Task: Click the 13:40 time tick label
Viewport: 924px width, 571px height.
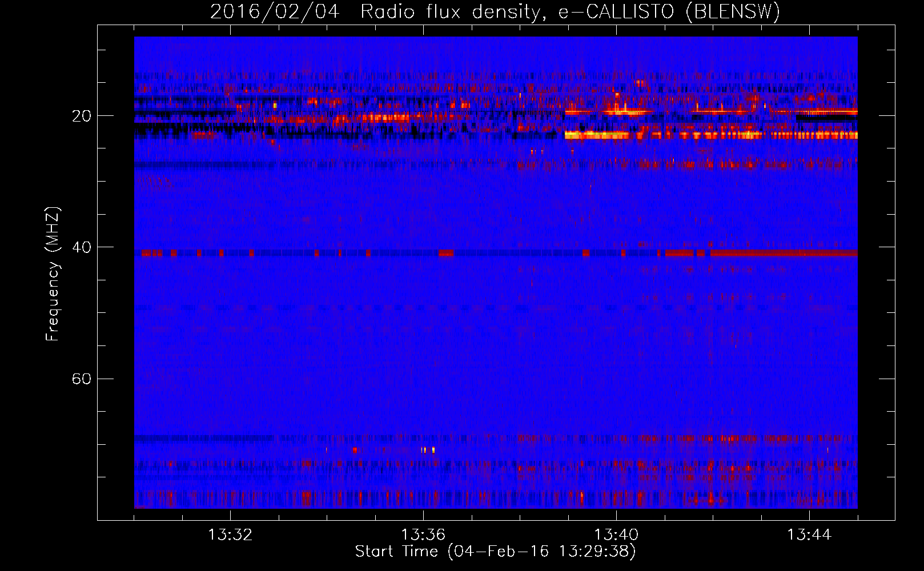Action: pos(616,535)
